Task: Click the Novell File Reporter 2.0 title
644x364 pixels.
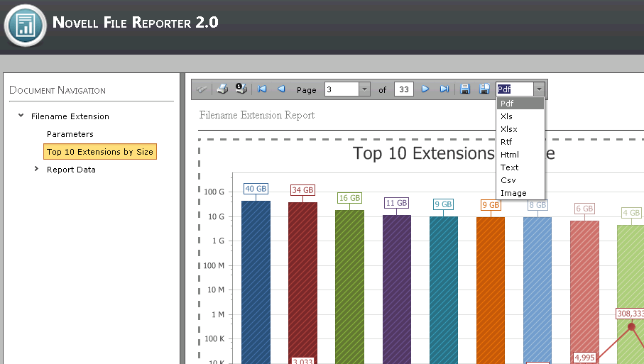Action: (x=136, y=22)
